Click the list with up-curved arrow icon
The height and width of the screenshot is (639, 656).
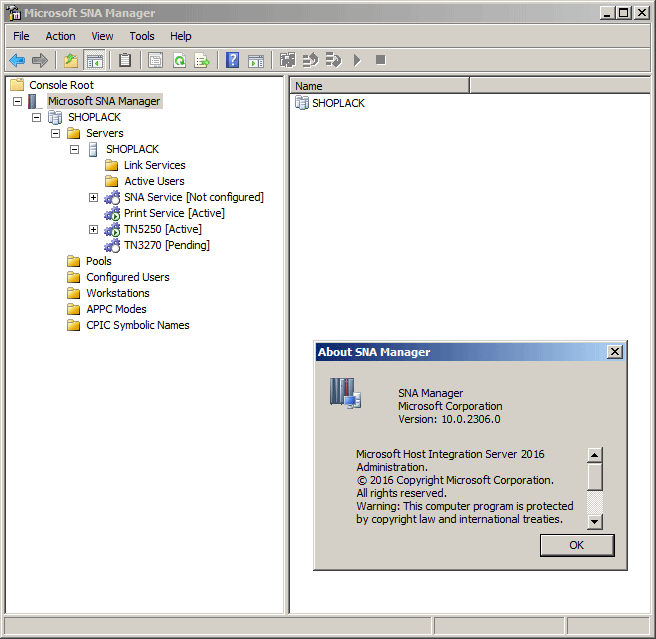click(310, 61)
